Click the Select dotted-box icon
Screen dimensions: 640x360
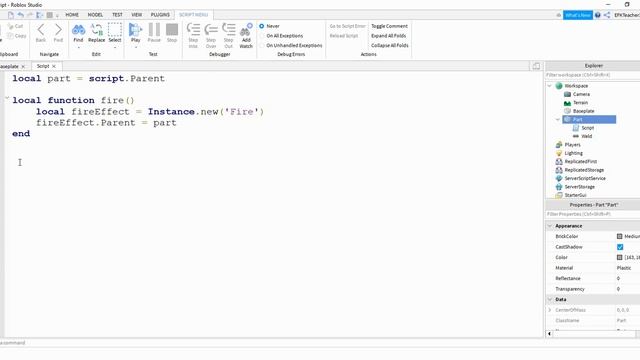click(115, 30)
